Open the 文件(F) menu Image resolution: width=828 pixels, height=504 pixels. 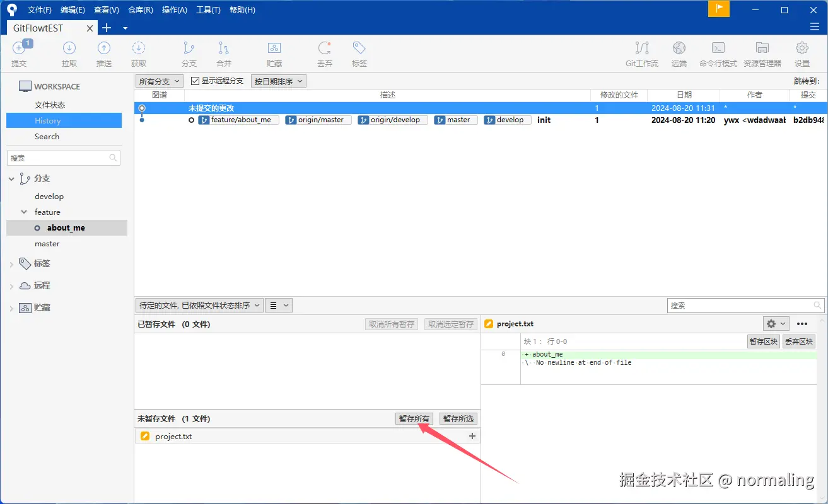click(40, 10)
